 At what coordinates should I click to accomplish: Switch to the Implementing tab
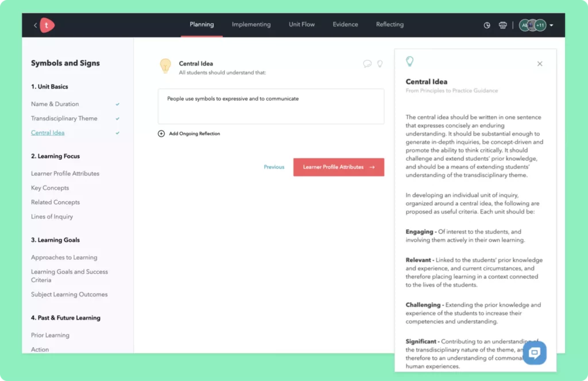click(x=251, y=25)
